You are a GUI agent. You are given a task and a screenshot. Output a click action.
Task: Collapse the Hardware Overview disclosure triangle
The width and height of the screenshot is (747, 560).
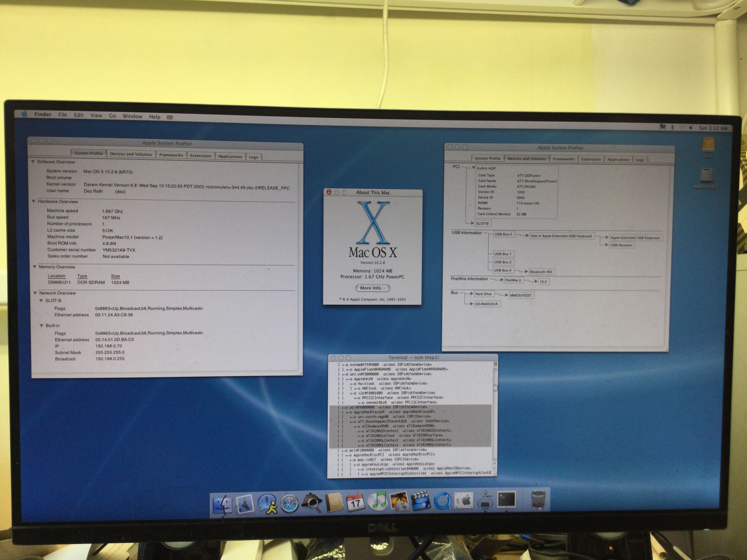click(x=34, y=201)
